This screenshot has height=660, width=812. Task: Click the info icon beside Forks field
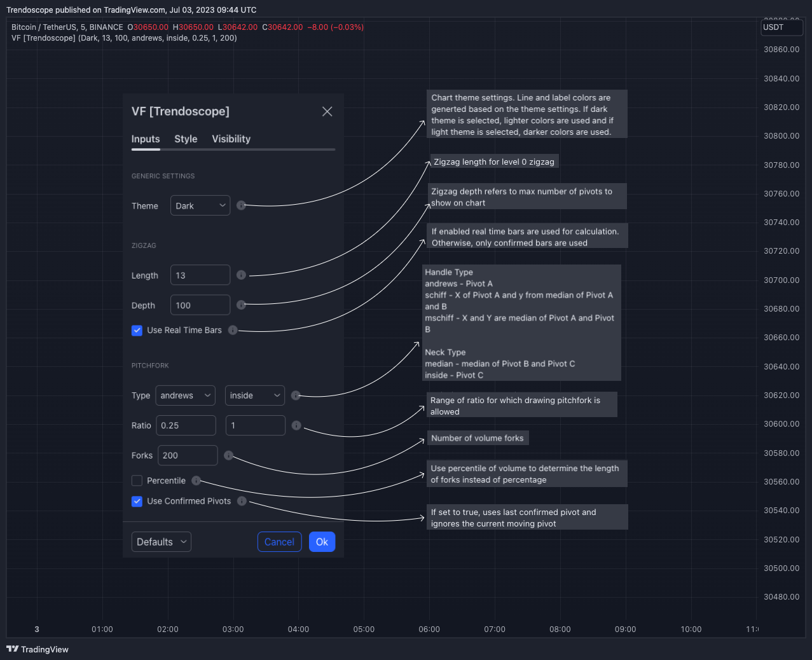pos(228,455)
